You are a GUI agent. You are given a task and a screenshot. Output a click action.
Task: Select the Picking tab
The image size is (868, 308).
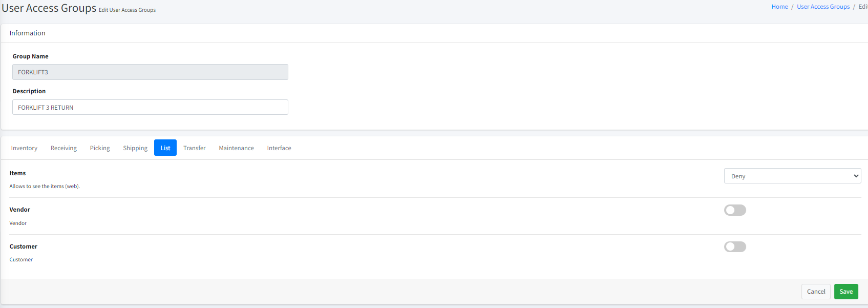[100, 148]
